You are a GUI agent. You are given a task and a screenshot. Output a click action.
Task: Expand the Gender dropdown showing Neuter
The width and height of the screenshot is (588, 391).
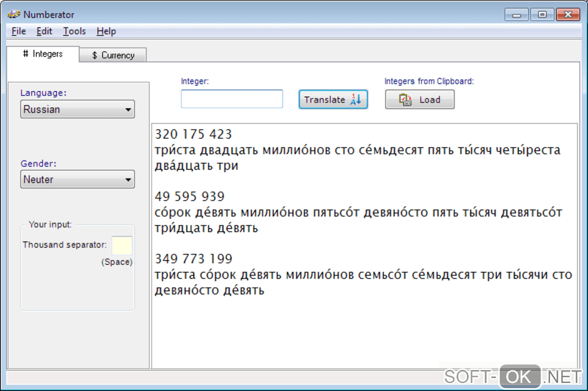[78, 180]
